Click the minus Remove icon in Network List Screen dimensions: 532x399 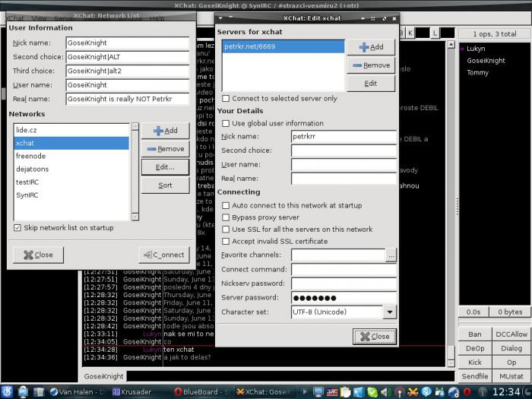pyautogui.click(x=151, y=149)
